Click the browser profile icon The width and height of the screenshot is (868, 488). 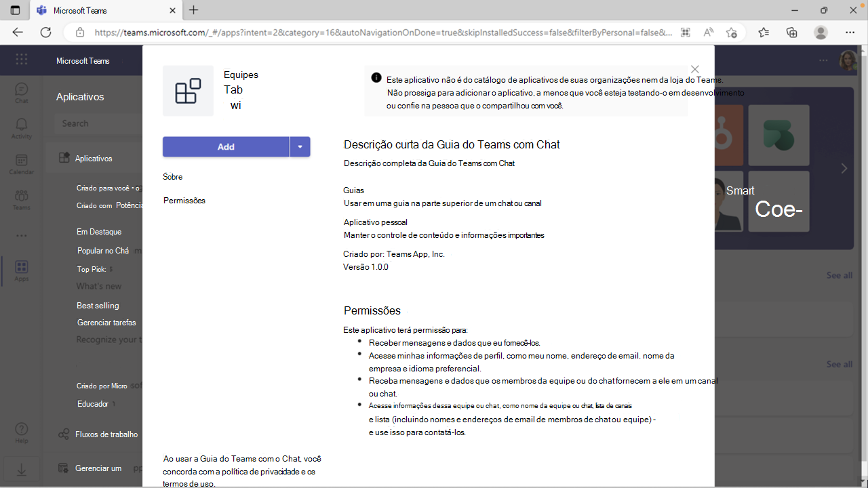(x=821, y=32)
